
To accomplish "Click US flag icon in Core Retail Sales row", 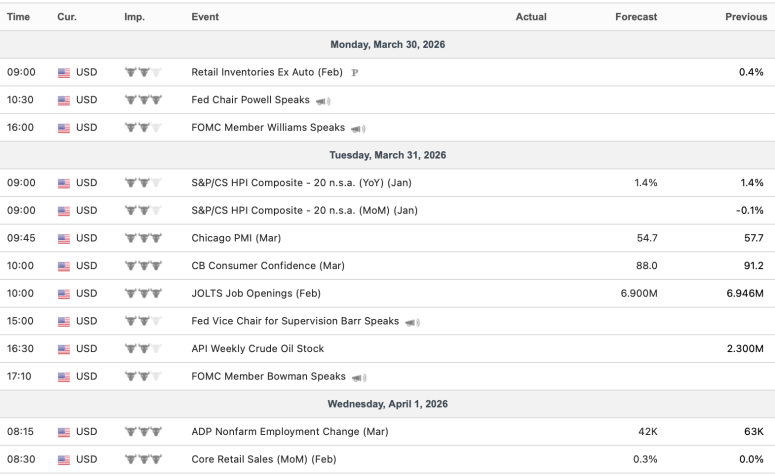I will click(65, 460).
